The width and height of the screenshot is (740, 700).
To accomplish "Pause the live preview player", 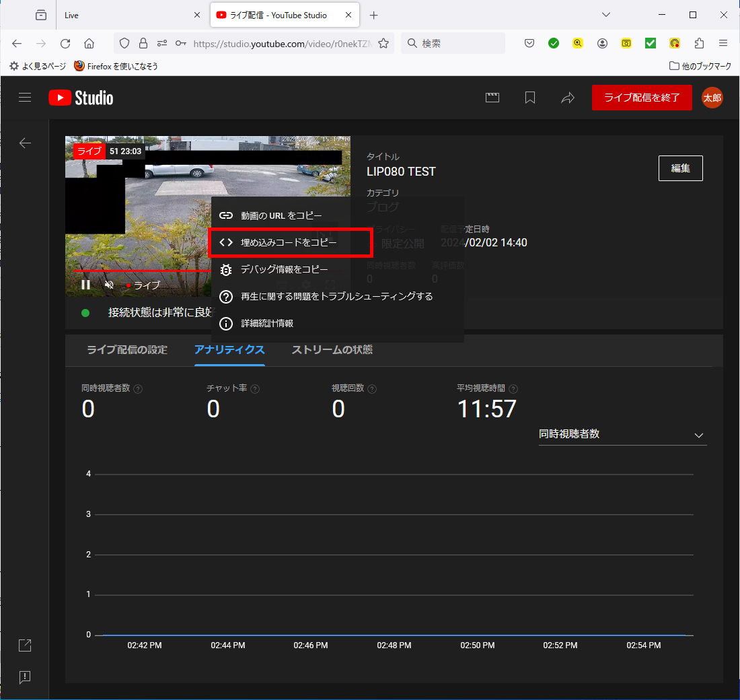I will tap(86, 285).
